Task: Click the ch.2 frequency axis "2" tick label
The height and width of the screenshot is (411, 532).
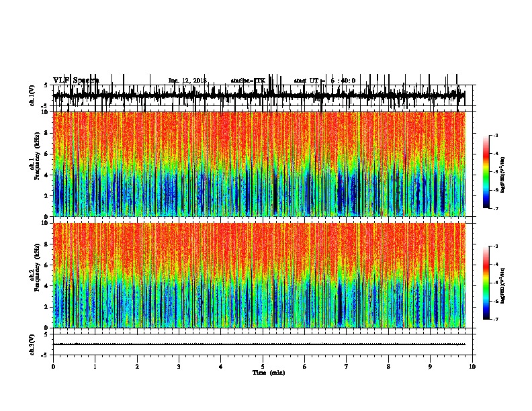Action: (47, 307)
